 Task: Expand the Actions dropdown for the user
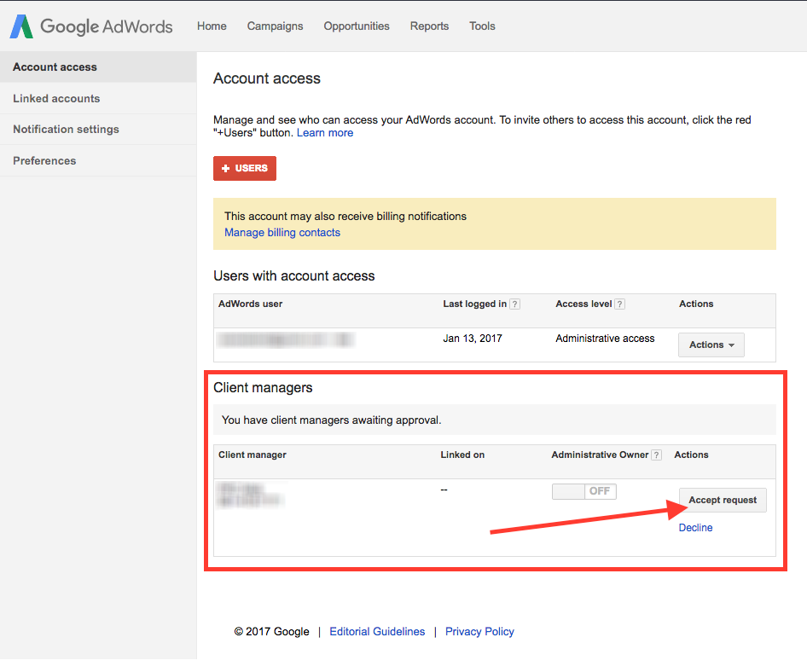click(711, 345)
